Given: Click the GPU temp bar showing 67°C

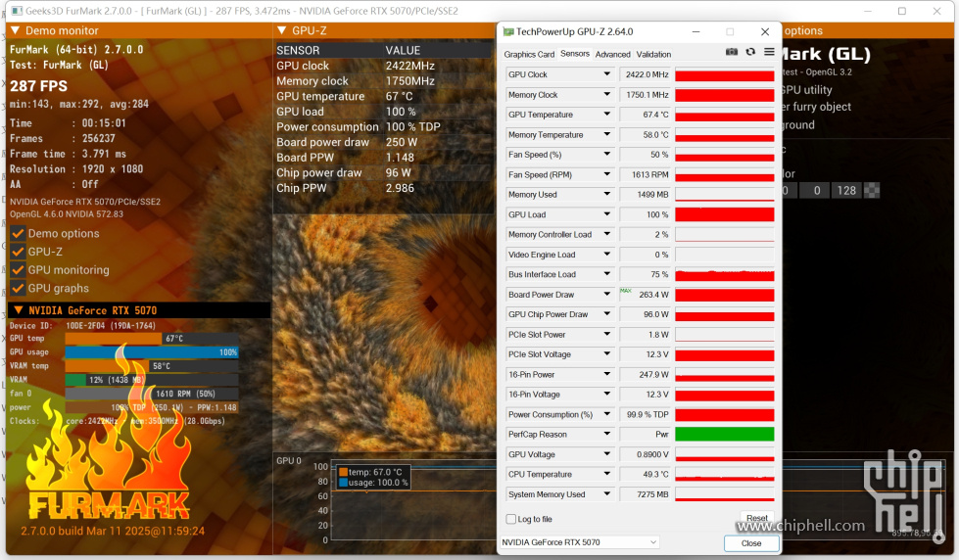Looking at the screenshot, I should click(x=152, y=338).
